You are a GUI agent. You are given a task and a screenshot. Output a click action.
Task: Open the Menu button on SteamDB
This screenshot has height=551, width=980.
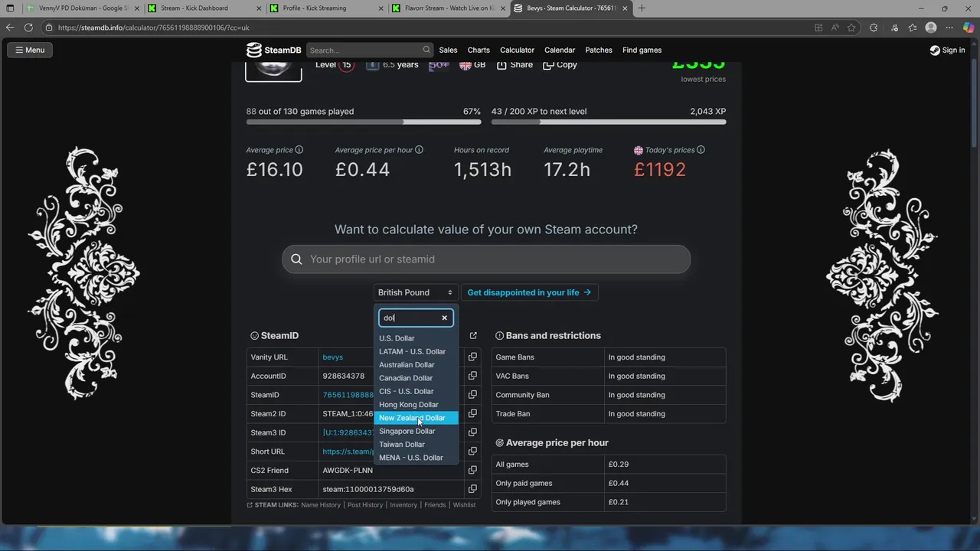30,51
